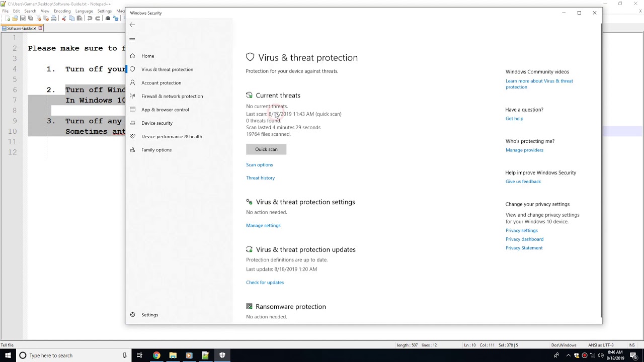Screen dimensions: 644x362
Task: Open the View menu in Notepad++
Action: [x=45, y=11]
